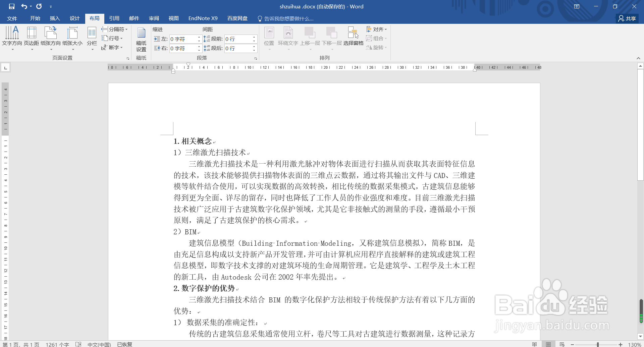Increase left indent with the up stepper
The height and width of the screenshot is (347, 644).
click(199, 37)
